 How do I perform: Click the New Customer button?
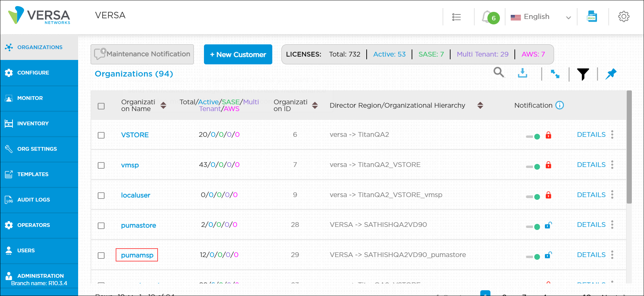click(x=238, y=55)
